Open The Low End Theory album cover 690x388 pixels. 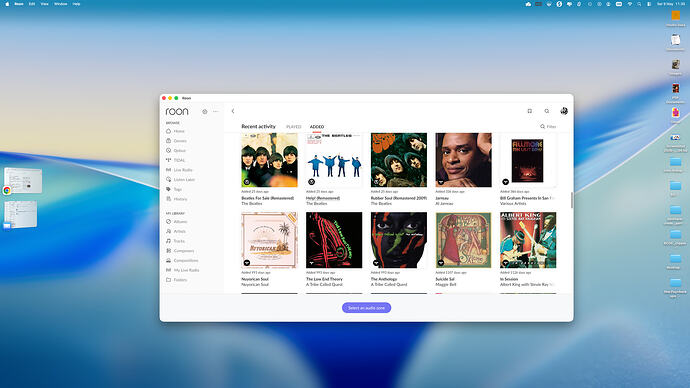pyautogui.click(x=334, y=240)
